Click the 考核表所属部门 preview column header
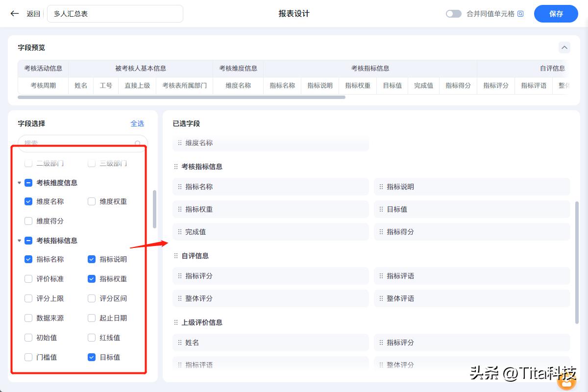The width and height of the screenshot is (588, 392). 185,85
